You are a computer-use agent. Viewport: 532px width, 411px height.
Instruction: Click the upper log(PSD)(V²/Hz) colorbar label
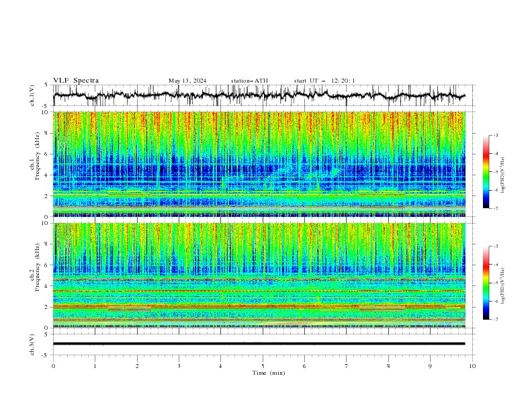pos(503,175)
